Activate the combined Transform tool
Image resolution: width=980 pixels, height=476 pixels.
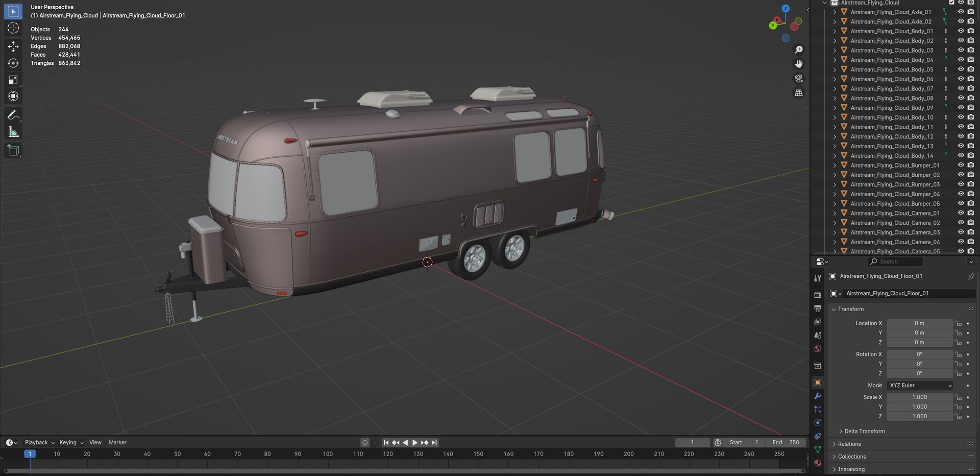pyautogui.click(x=13, y=96)
